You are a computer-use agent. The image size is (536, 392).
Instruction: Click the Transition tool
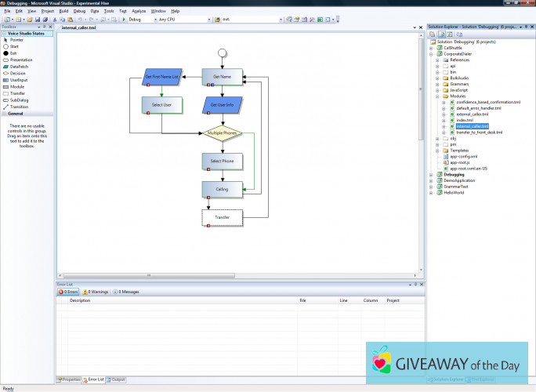point(18,107)
